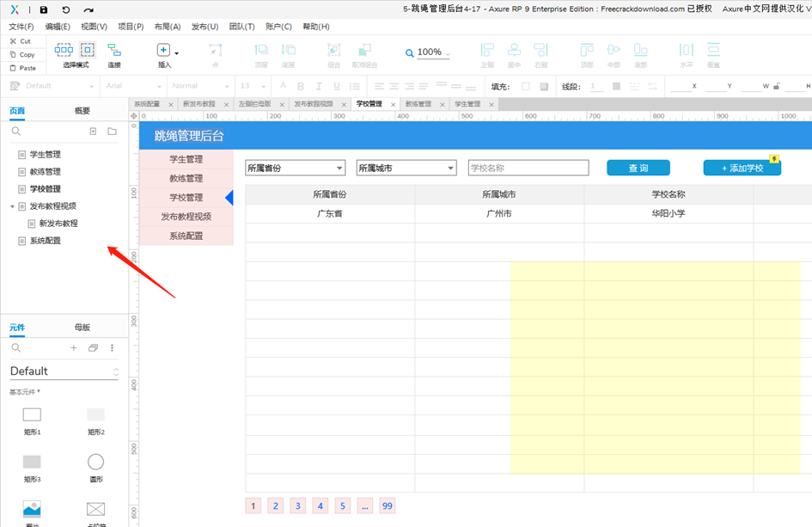Image resolution: width=812 pixels, height=527 pixels.
Task: Open the Default widget library selector
Action: (64, 371)
